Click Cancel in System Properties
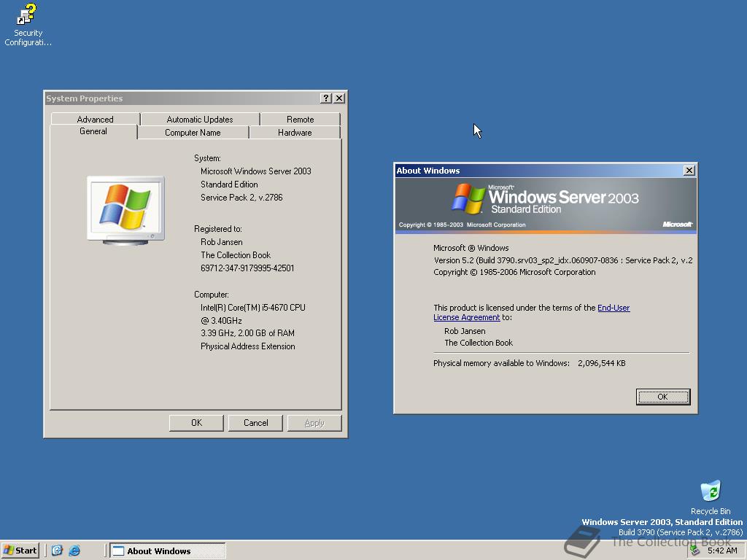The width and height of the screenshot is (747, 560). coord(255,423)
